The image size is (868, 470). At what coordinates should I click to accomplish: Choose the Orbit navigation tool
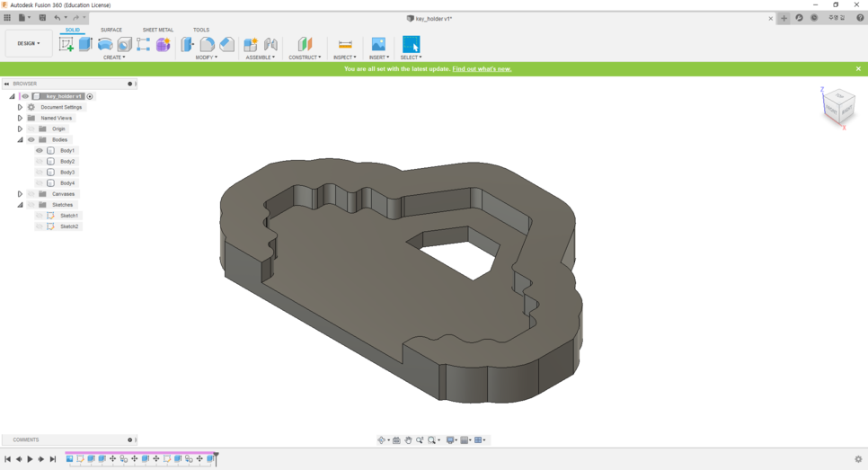tap(381, 440)
